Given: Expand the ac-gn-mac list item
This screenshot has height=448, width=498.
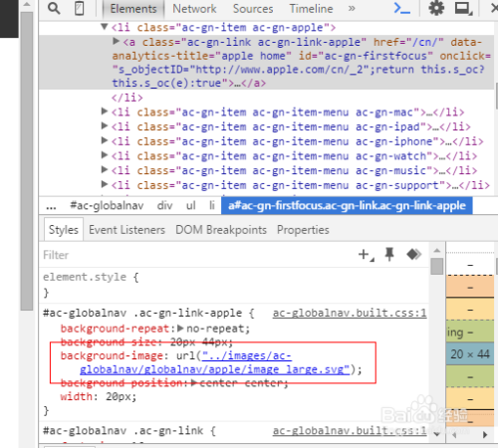Looking at the screenshot, I should pos(105,112).
